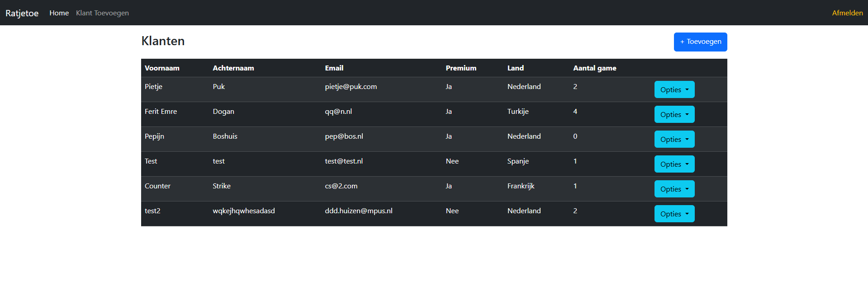Open Opties dropdown for Pepijn Boshuis
Viewport: 868px width, 295px height.
click(674, 139)
